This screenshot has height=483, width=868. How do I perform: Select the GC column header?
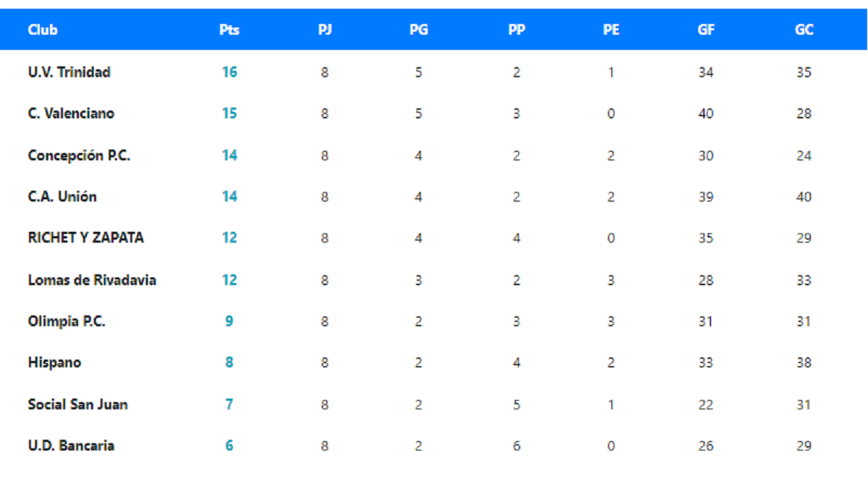[804, 30]
